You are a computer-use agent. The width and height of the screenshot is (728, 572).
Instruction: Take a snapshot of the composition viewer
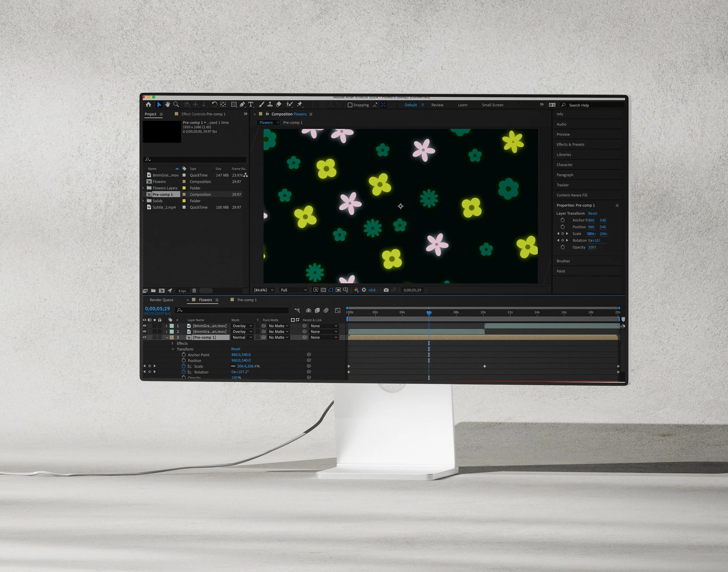[386, 290]
